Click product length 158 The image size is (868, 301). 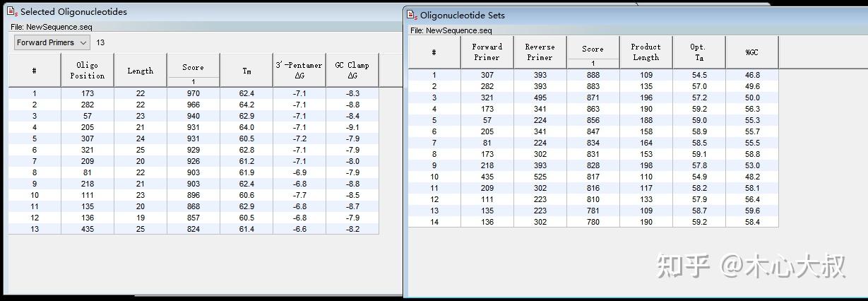646,131
